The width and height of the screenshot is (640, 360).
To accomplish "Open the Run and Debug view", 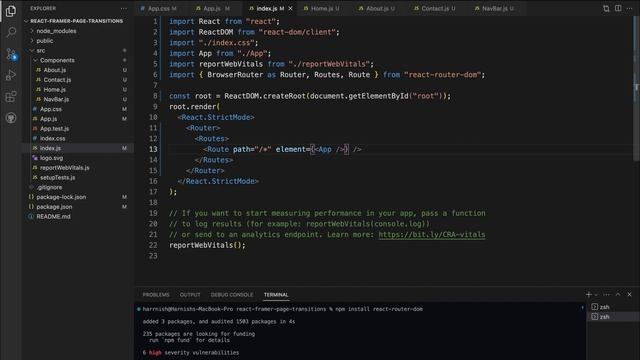I will pos(11,75).
